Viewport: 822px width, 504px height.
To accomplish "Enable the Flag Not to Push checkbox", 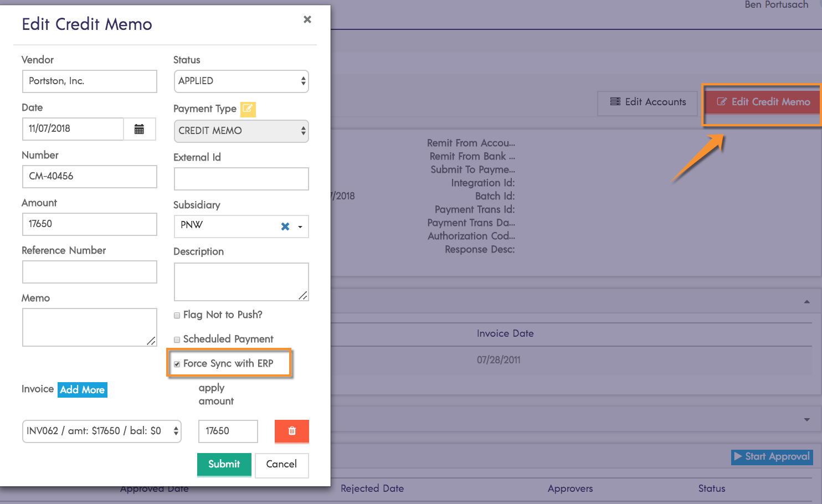I will tap(177, 315).
